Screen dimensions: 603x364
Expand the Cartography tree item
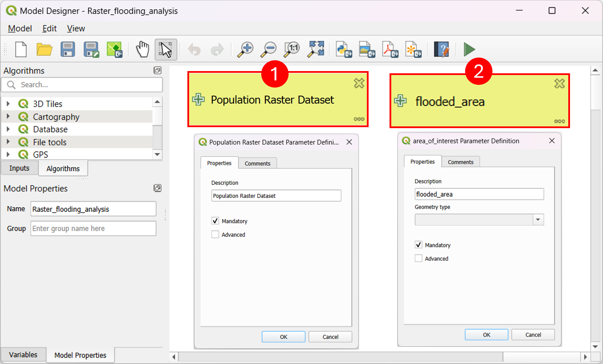pyautogui.click(x=8, y=117)
